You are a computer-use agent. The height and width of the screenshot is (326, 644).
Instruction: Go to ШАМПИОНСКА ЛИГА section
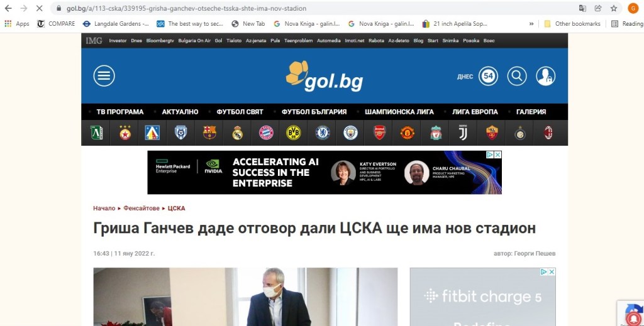(399, 112)
